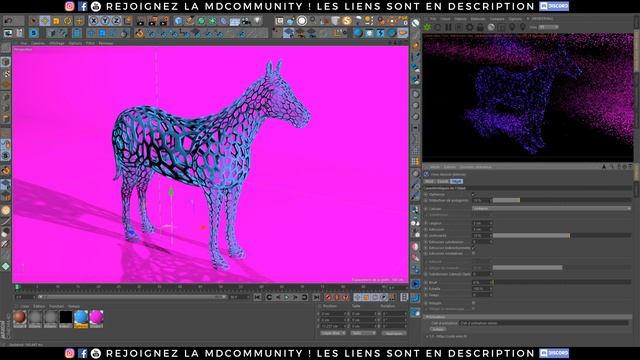Open the green cloner array icon
Screen dimensions: 640x360
coord(213,20)
